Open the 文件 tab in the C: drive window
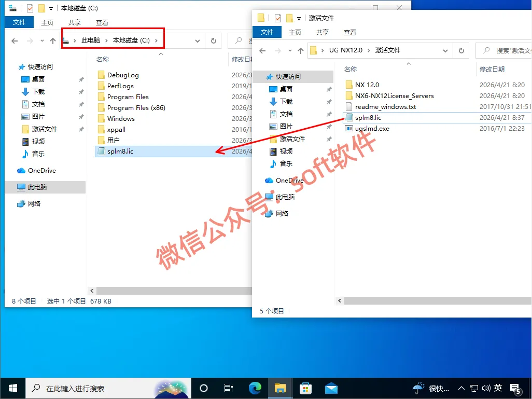The image size is (532, 399). [x=19, y=22]
